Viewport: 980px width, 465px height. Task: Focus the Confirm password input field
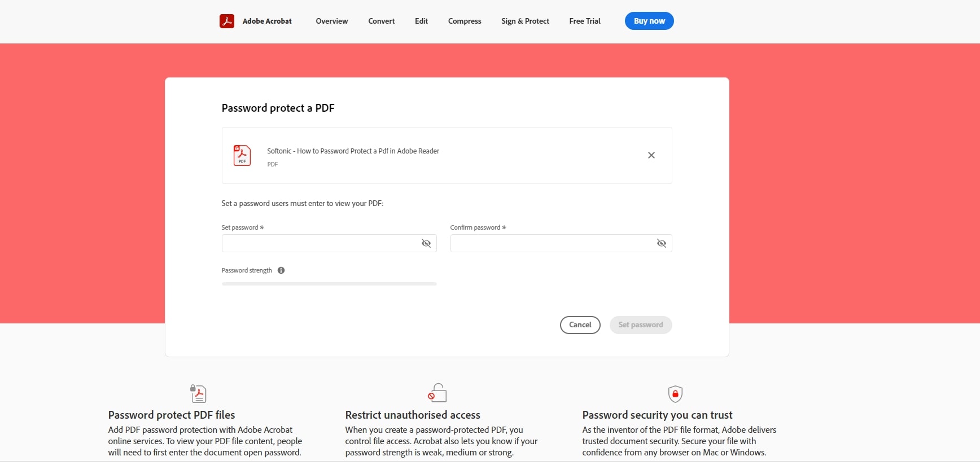(561, 243)
